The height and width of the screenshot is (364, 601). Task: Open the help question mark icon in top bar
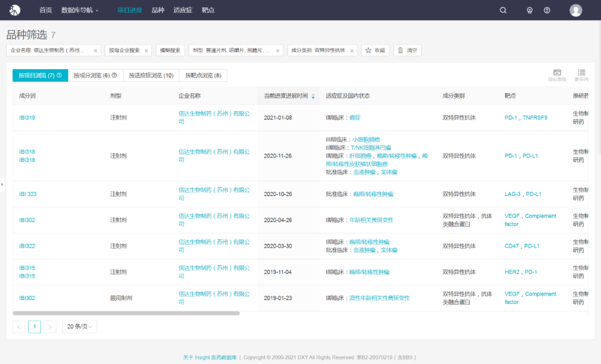547,11
